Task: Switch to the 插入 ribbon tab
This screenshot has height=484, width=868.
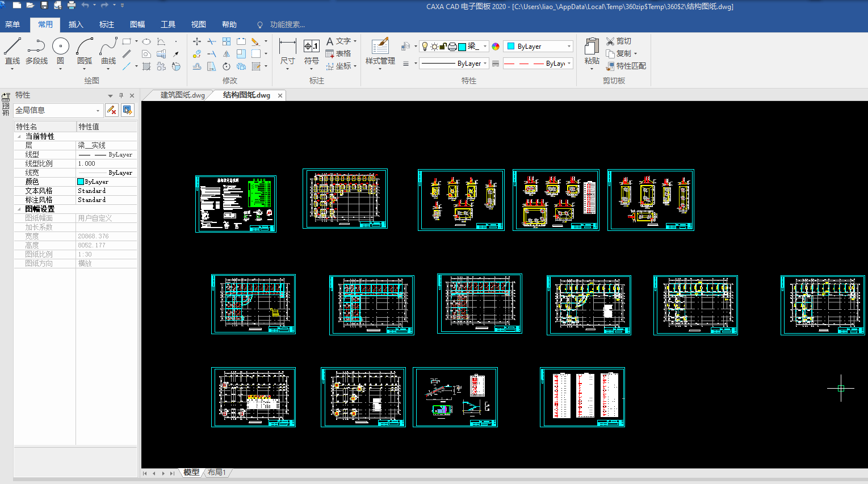Action: point(76,24)
